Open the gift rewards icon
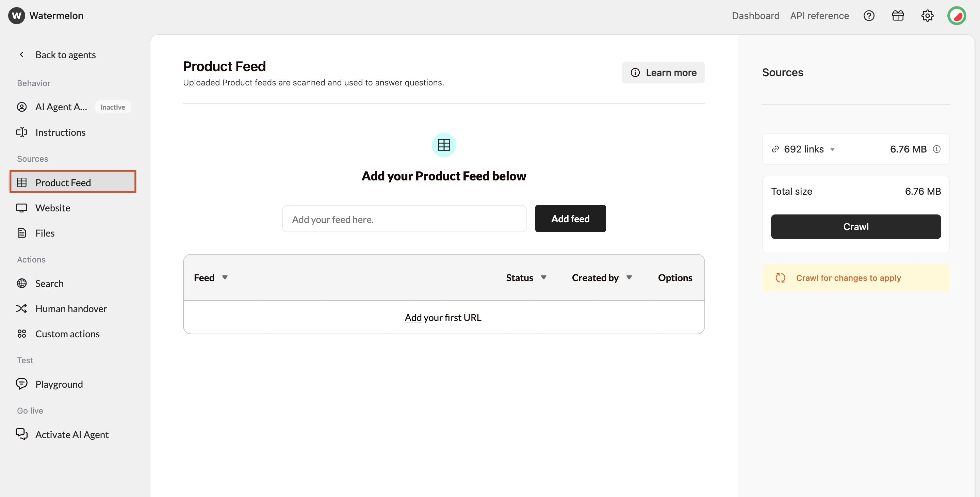 [x=898, y=16]
